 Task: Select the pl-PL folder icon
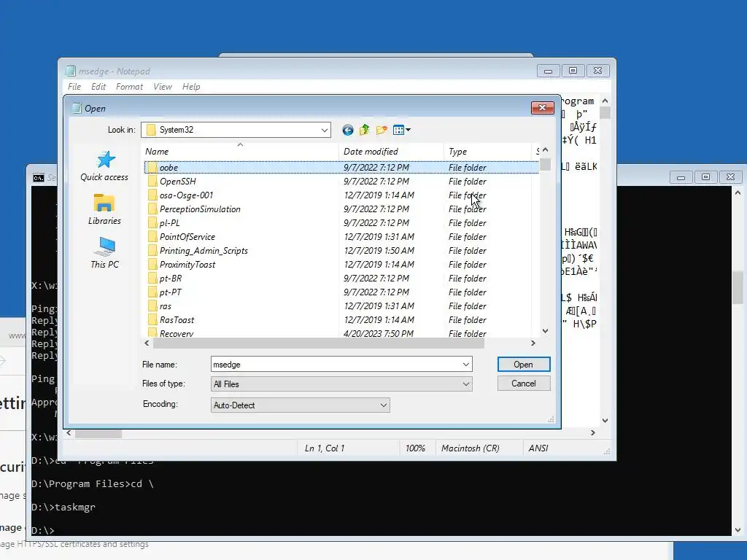(152, 223)
